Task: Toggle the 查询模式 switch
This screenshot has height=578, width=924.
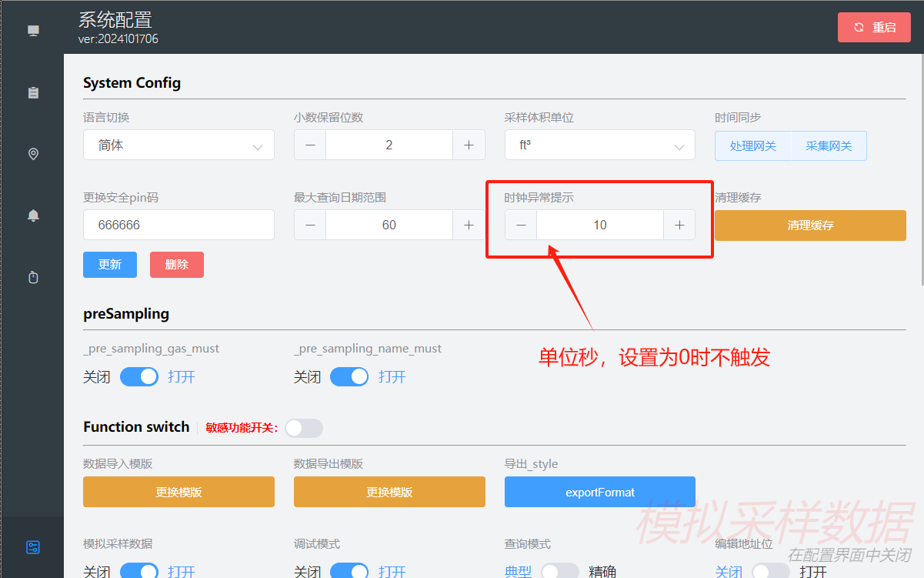Action: [559, 571]
